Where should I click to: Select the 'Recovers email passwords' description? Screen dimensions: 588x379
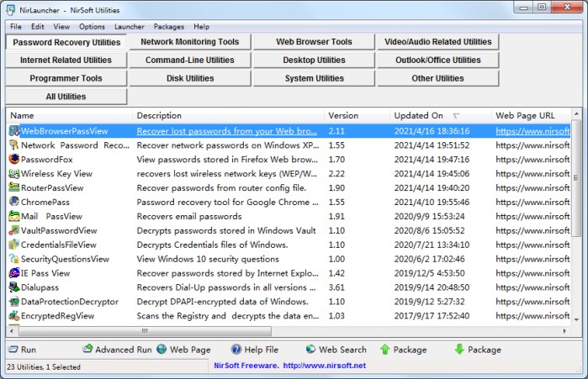click(x=189, y=217)
